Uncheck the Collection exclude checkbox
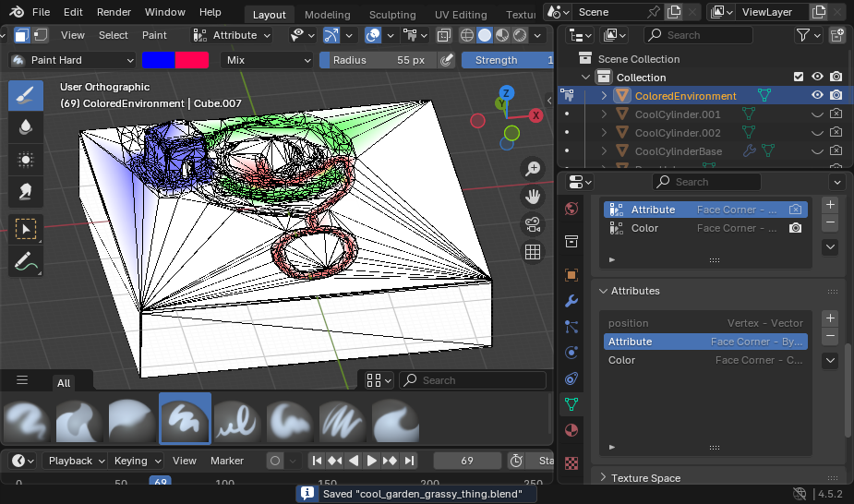This screenshot has height=504, width=854. [799, 78]
